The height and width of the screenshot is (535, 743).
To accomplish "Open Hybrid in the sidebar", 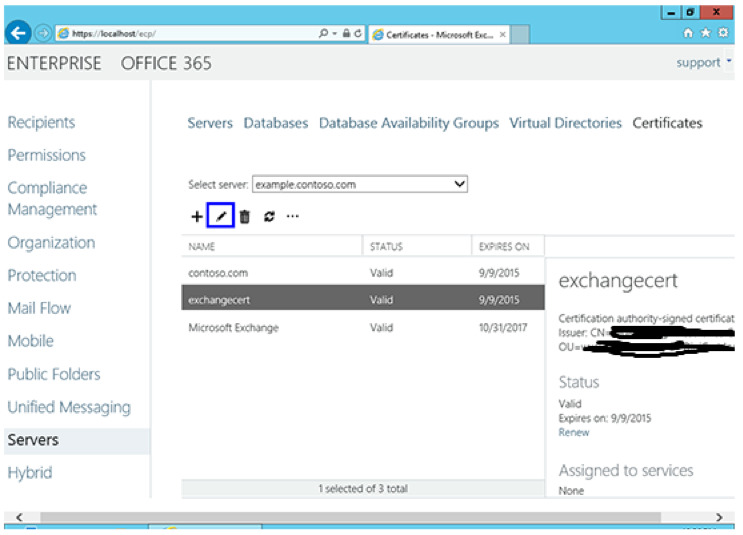I will tap(29, 473).
